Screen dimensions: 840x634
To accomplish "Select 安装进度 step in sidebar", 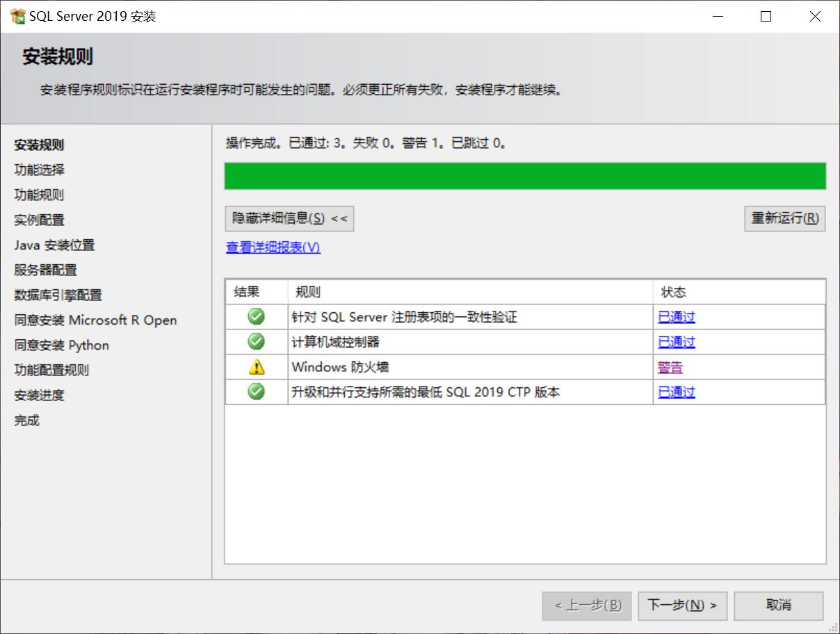I will click(x=39, y=396).
